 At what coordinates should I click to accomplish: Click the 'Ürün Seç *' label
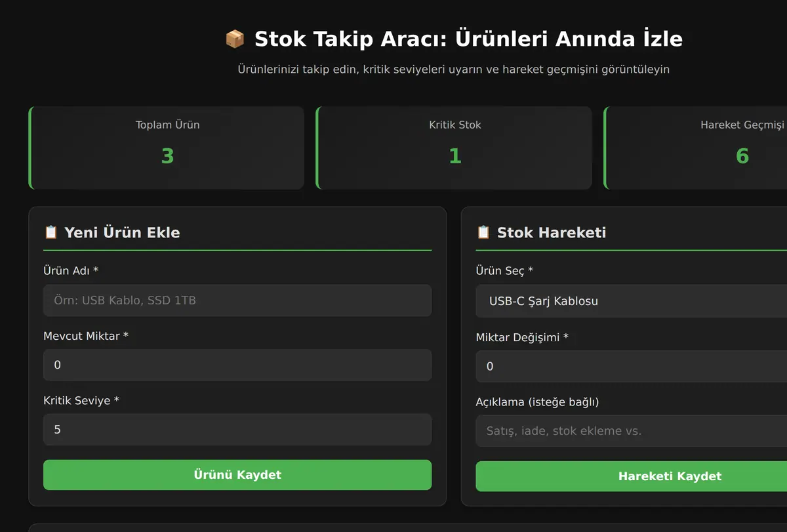[x=504, y=271]
